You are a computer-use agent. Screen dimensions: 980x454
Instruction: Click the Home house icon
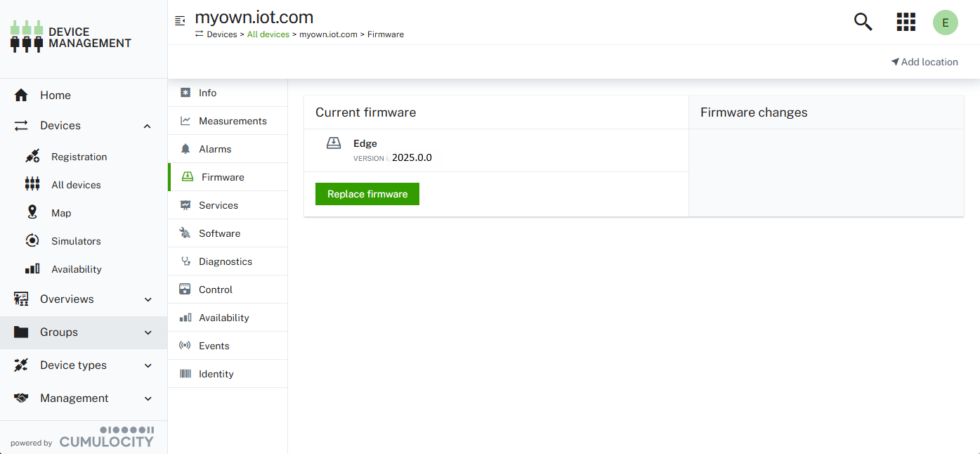21,96
